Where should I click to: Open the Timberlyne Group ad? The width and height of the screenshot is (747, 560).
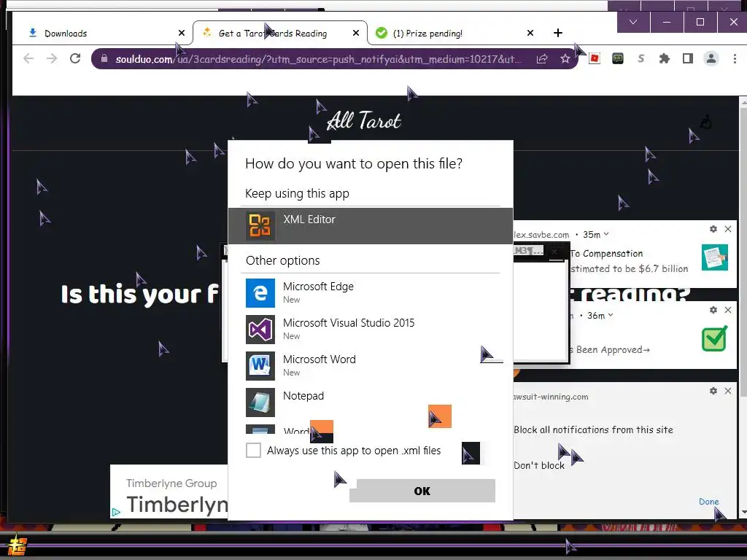(x=169, y=492)
